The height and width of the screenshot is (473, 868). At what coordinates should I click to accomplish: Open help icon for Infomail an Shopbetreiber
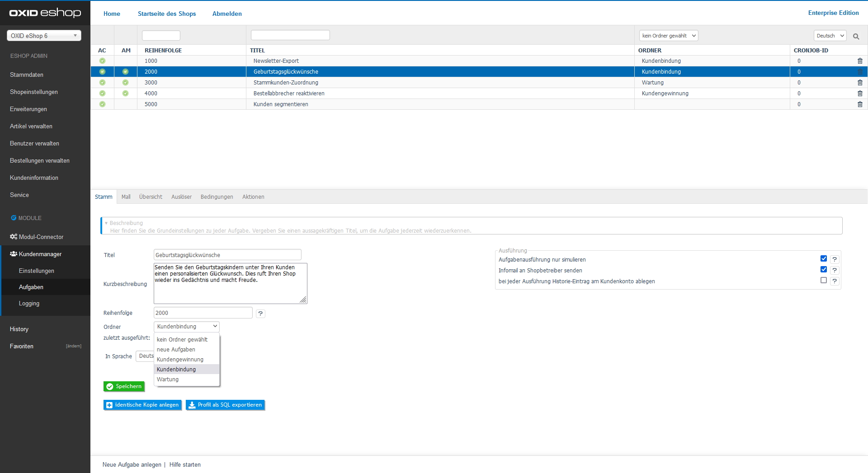pos(835,270)
